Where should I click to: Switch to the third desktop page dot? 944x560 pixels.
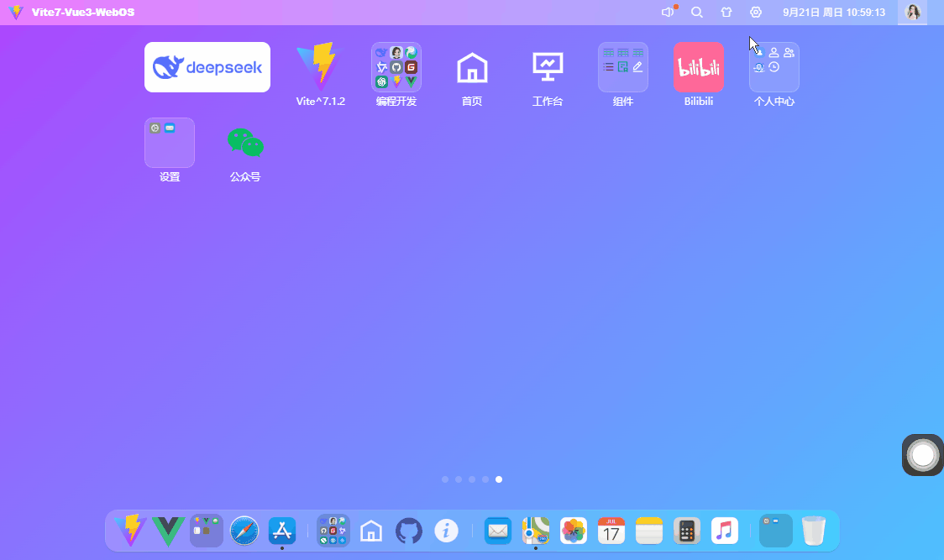[x=472, y=479]
